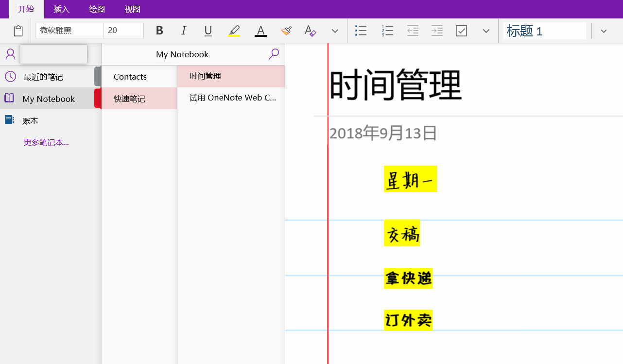Select the text highlighter icon
Image resolution: width=623 pixels, height=364 pixels.
(234, 31)
